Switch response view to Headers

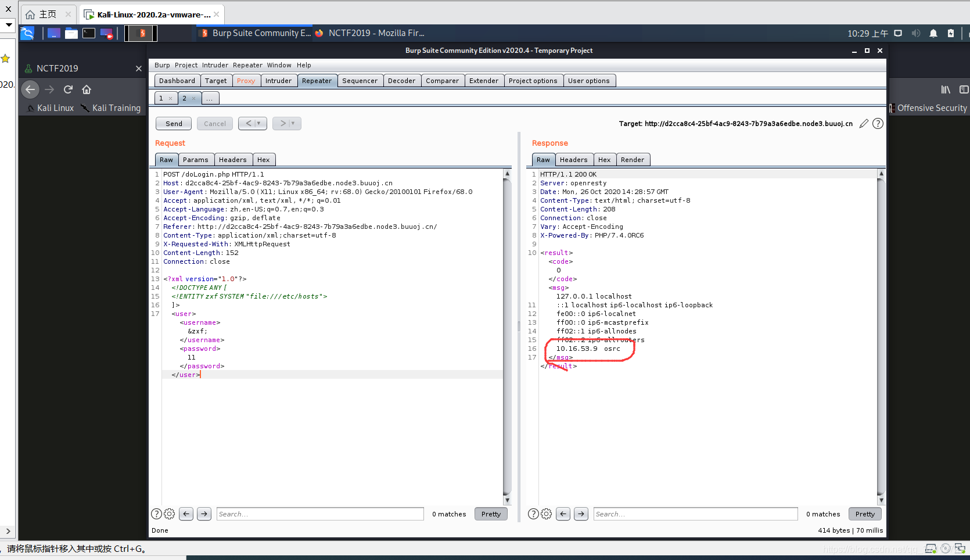click(574, 160)
